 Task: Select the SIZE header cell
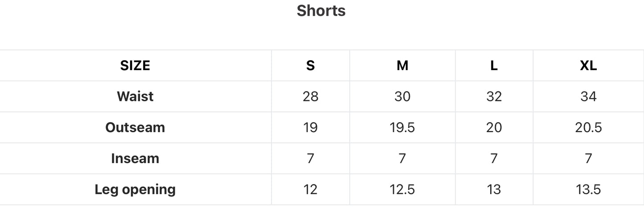pyautogui.click(x=135, y=66)
